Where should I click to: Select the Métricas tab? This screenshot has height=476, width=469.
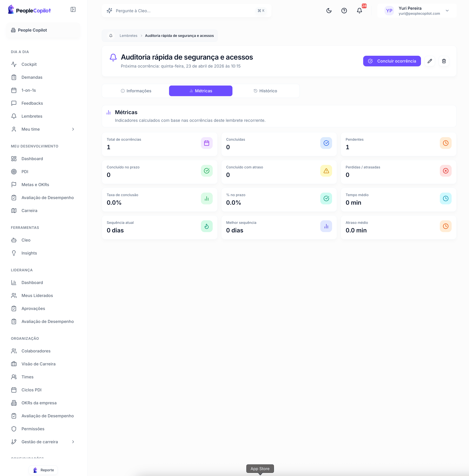coord(200,91)
